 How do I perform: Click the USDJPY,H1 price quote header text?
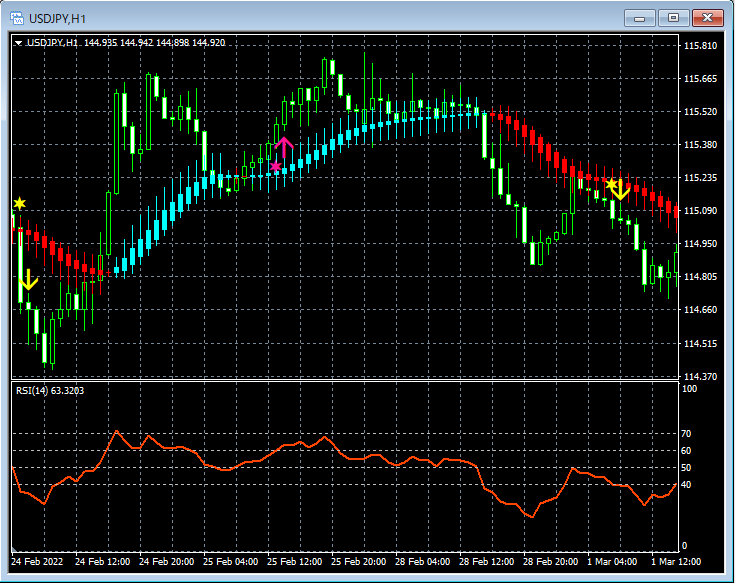126,43
